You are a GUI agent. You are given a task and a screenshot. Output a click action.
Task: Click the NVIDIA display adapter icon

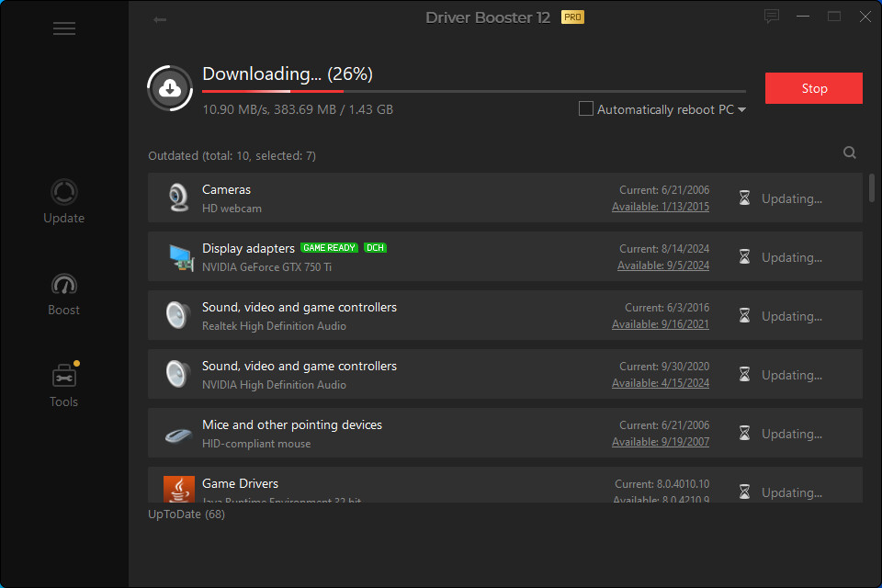point(178,257)
